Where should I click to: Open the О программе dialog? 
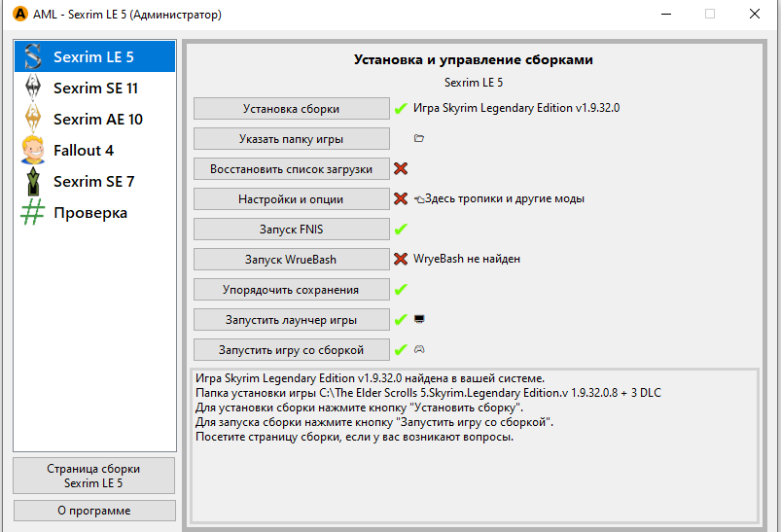pos(94,511)
